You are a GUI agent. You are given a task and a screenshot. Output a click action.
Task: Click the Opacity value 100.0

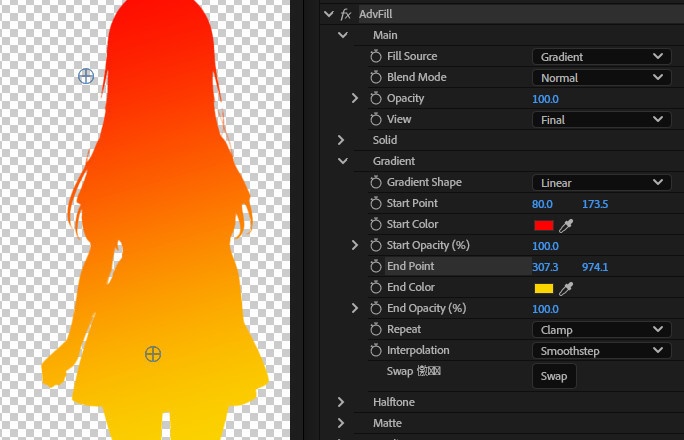[545, 99]
